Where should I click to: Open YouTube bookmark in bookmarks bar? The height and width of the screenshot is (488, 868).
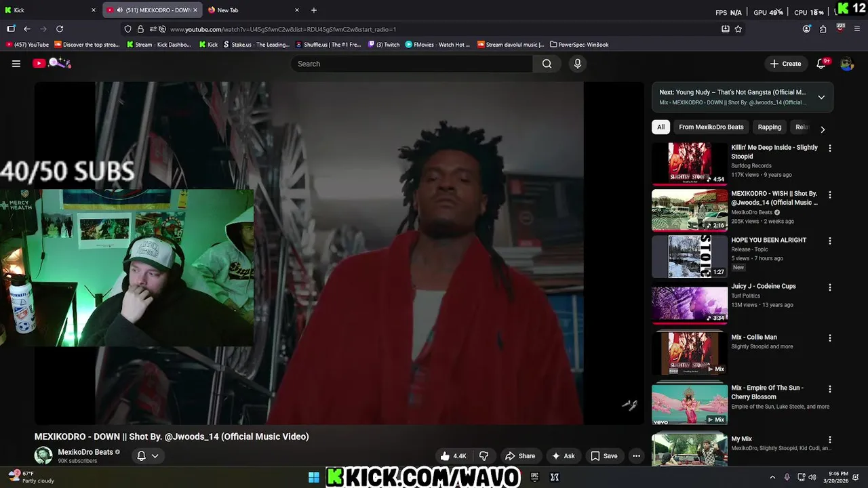[27, 45]
